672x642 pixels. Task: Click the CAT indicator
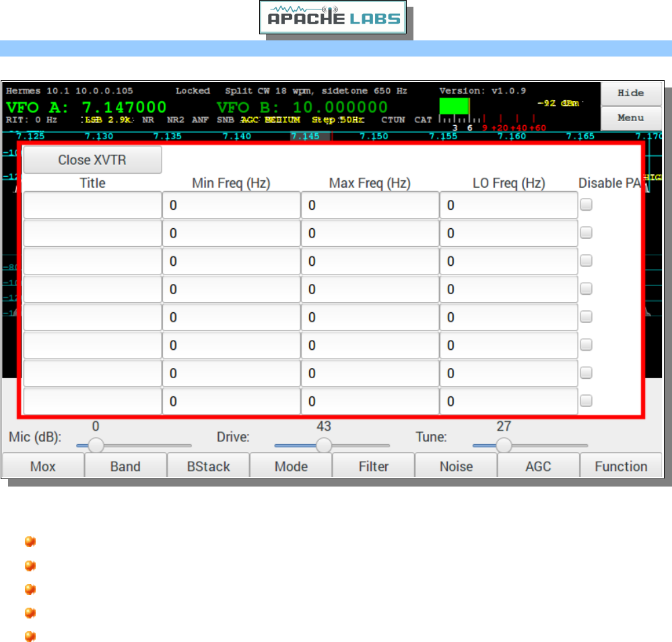(423, 120)
